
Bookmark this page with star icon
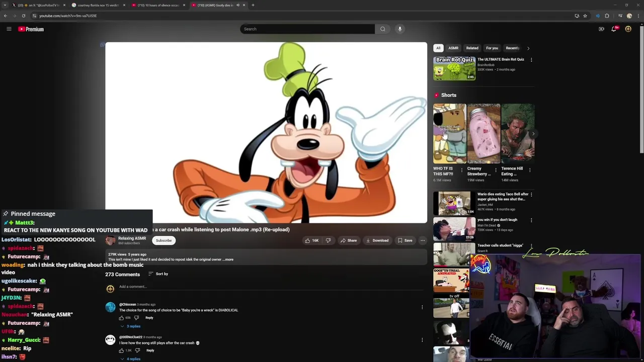[x=585, y=16]
